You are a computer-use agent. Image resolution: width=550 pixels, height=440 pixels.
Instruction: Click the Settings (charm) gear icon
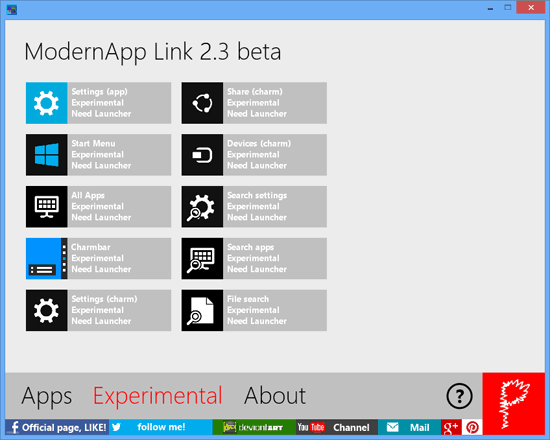coord(46,311)
